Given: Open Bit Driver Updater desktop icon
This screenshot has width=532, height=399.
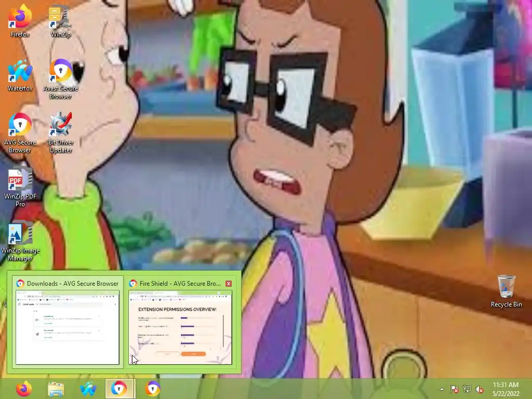Looking at the screenshot, I should 60,133.
